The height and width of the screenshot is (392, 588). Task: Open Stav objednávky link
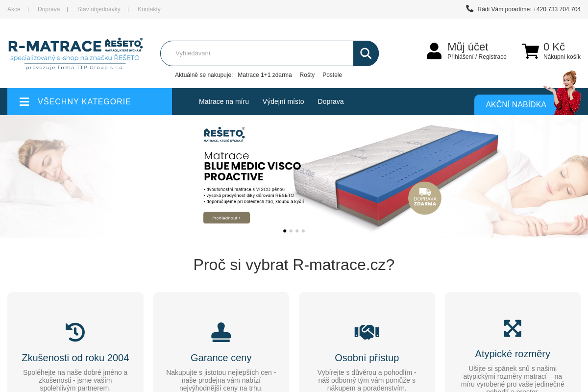98,9
